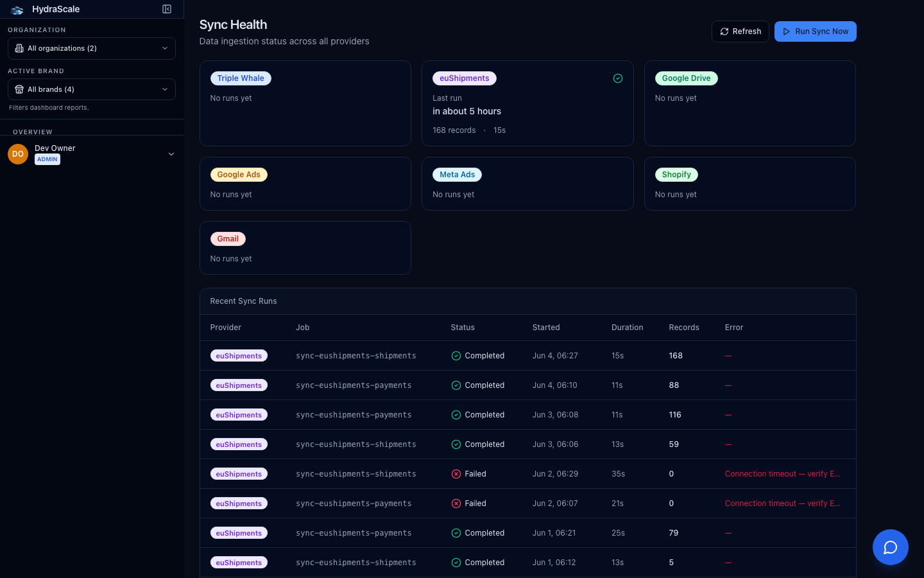Select the Gmail provider badge
924x578 pixels.
click(228, 239)
